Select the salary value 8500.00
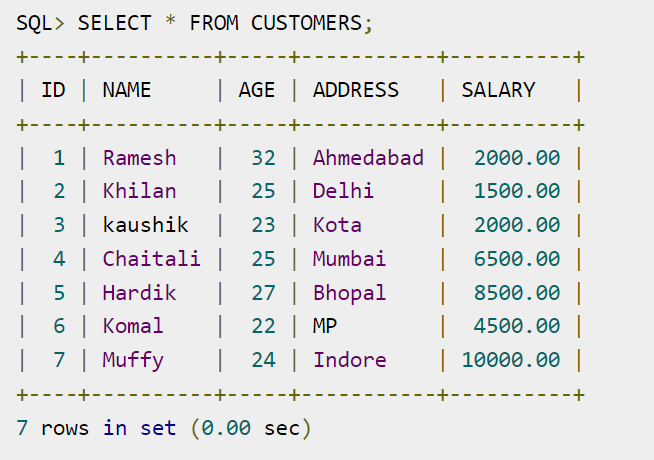 [517, 293]
